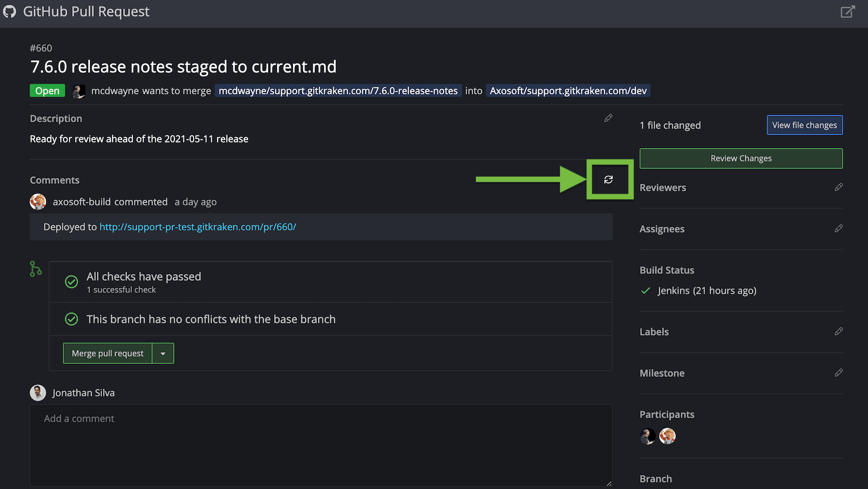Edit the pull request description via pencil icon
The height and width of the screenshot is (489, 868).
[x=608, y=118]
